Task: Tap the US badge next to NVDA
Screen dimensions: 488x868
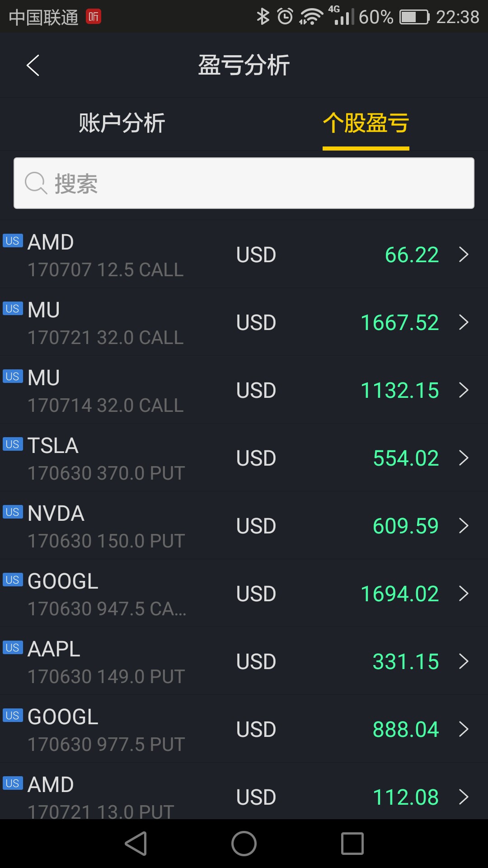Action: click(x=13, y=512)
